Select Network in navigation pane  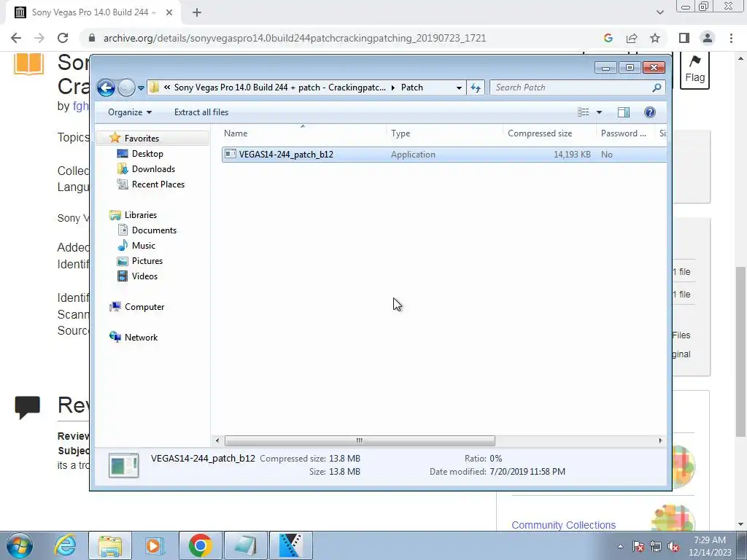[x=141, y=337]
